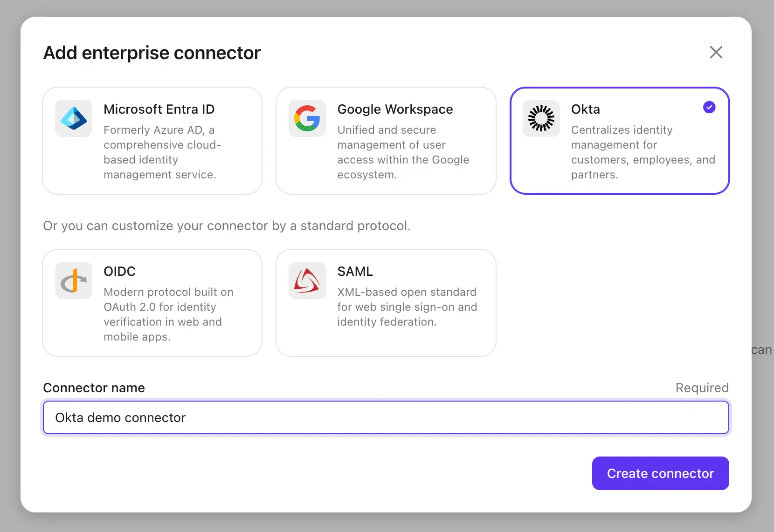
Task: Click the SAML protocol icon
Action: tap(307, 280)
